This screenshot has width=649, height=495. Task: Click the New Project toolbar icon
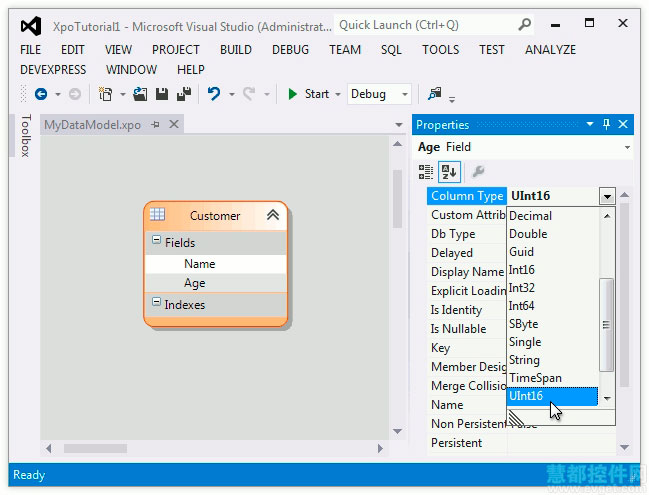click(x=105, y=94)
